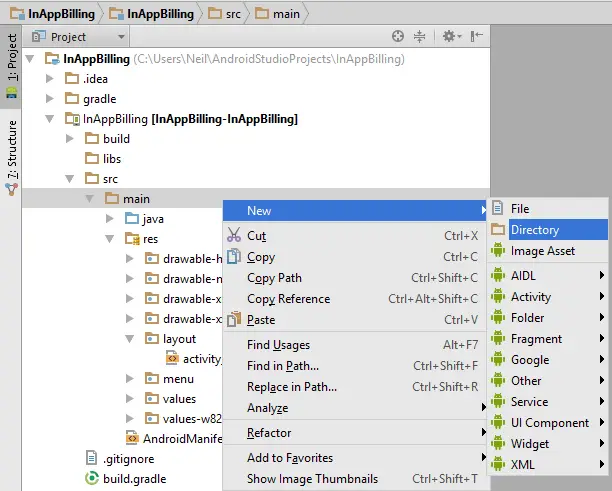Image resolution: width=612 pixels, height=491 pixels.
Task: Open the Other submenu entry
Action: point(548,381)
